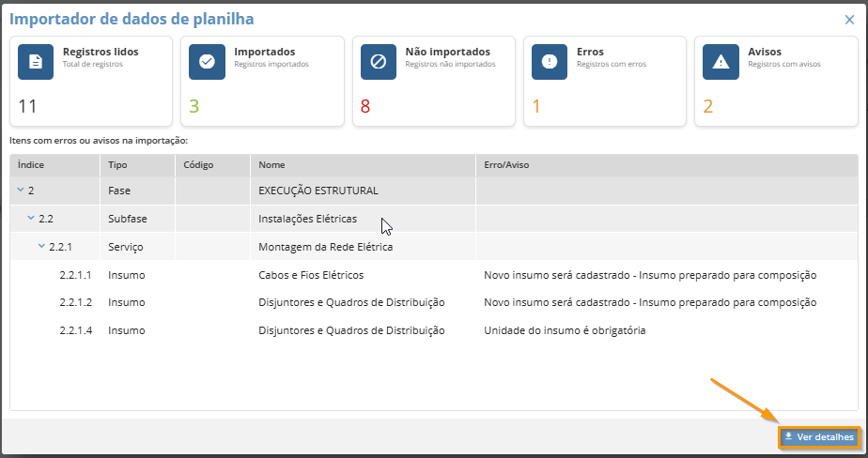Collapse the Fase row index 2
This screenshot has height=458, width=868.
click(x=20, y=191)
